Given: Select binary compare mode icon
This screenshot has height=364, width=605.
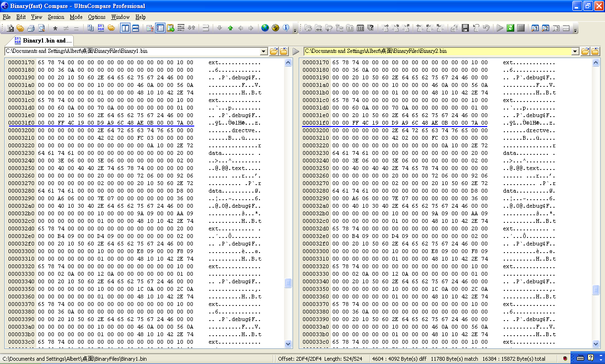Looking at the screenshot, I should point(101,28).
